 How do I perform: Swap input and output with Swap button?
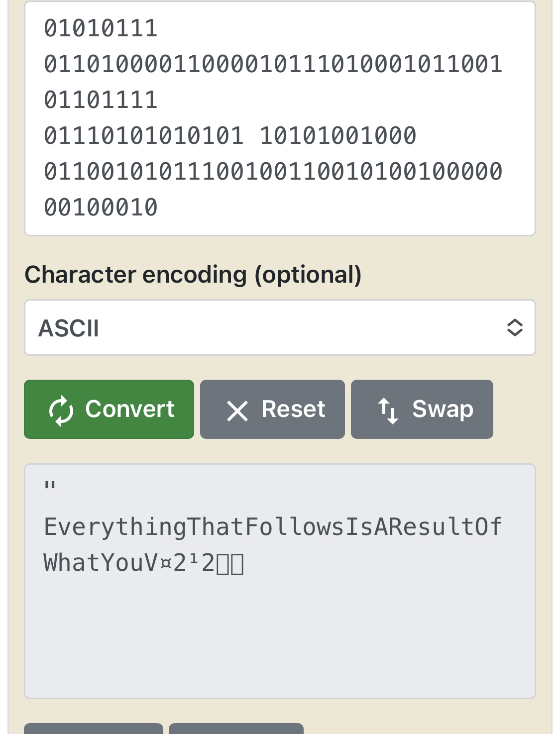pos(422,409)
